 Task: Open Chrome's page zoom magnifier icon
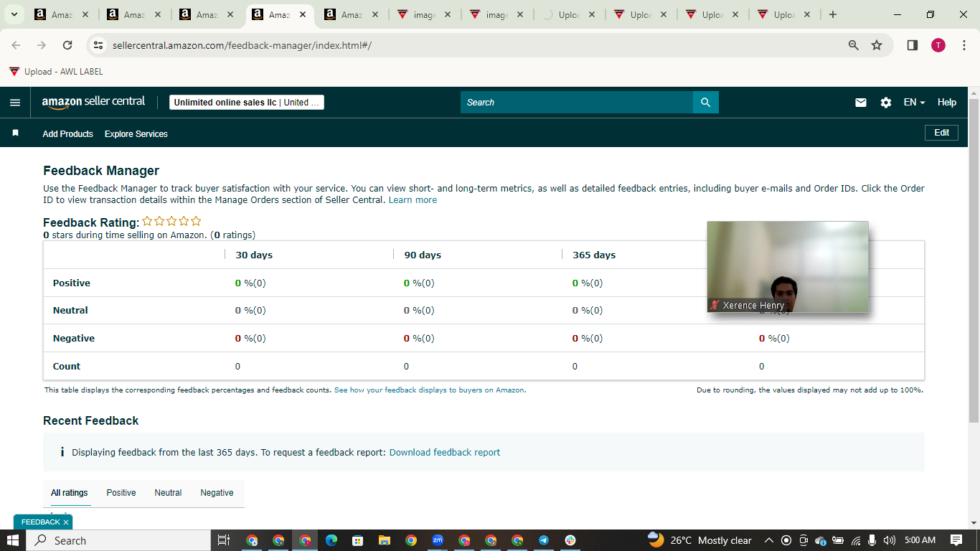click(854, 45)
